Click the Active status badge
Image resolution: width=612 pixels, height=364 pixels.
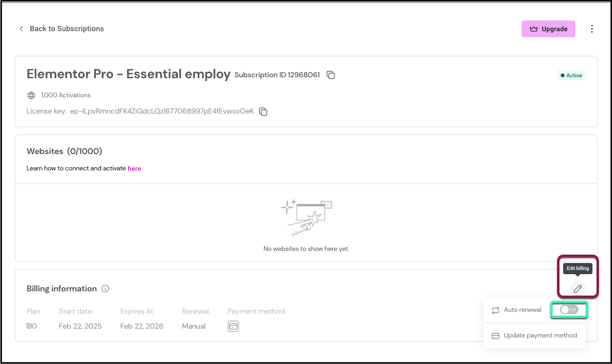[571, 75]
